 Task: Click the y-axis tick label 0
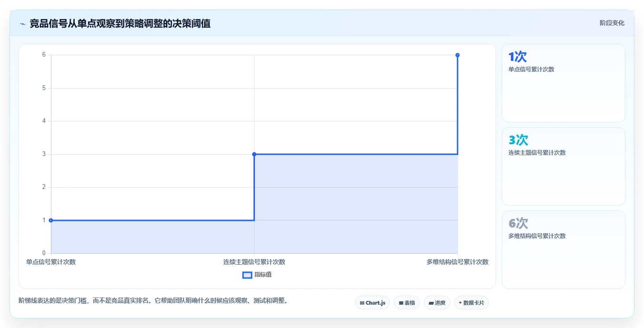click(x=44, y=253)
